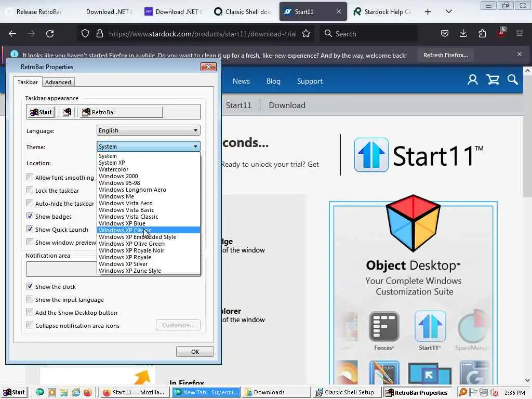
Task: Enable Collapse notification area icons
Action: [x=30, y=325]
